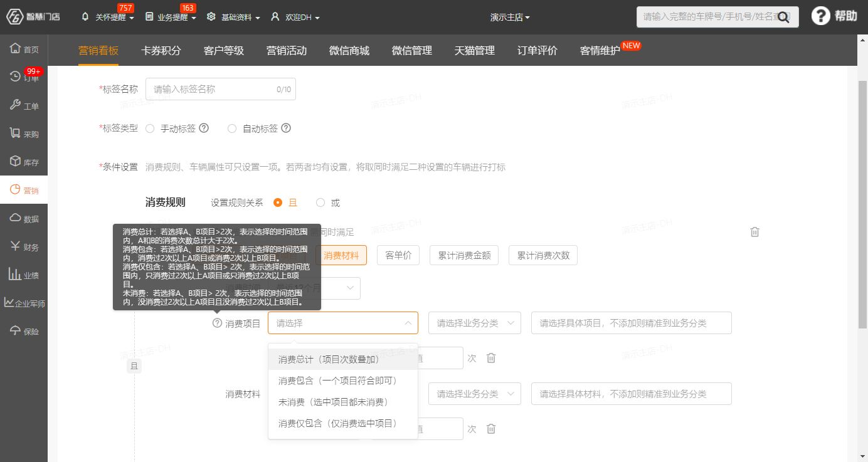This screenshot has width=868, height=462.
Task: Open 消费时间 range dropdown
Action: [x=314, y=288]
